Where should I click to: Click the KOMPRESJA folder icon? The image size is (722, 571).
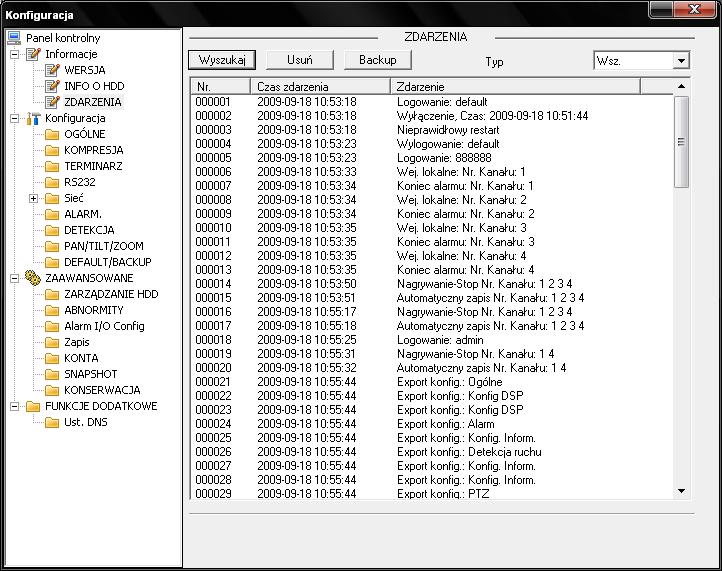coord(53,150)
